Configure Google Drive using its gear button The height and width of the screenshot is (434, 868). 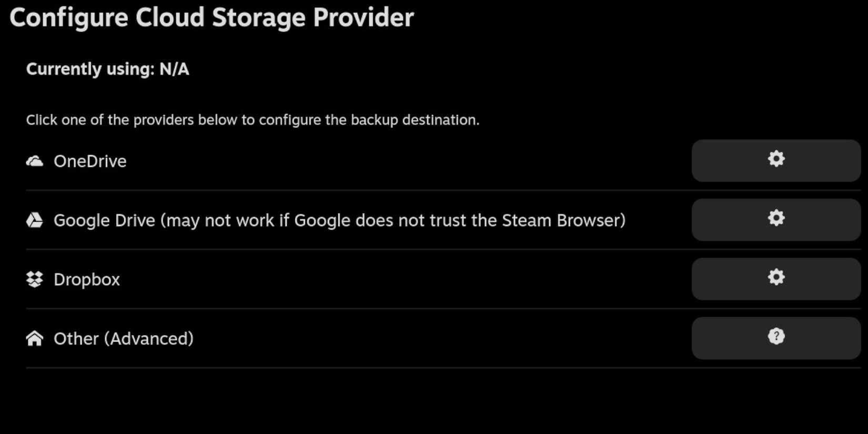(x=776, y=220)
